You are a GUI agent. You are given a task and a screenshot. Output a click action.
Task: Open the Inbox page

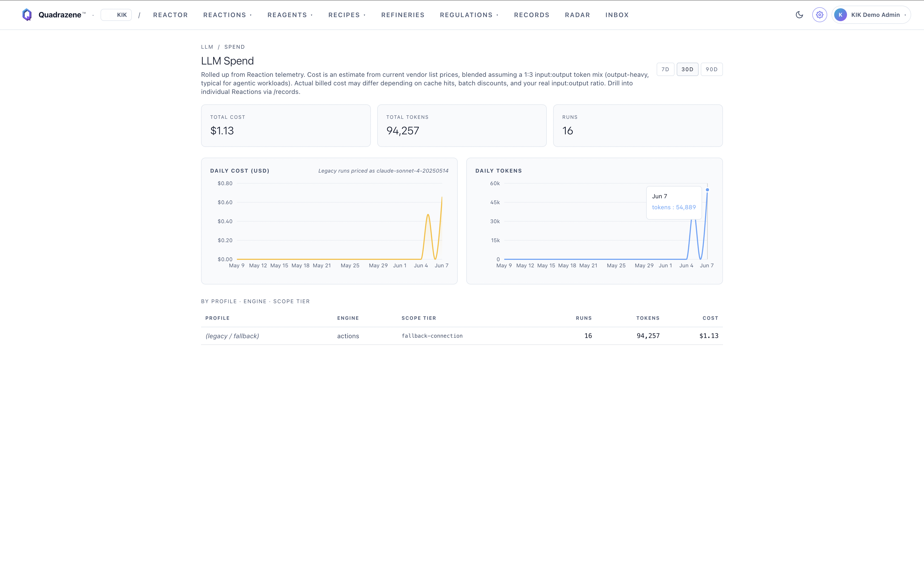pos(617,15)
